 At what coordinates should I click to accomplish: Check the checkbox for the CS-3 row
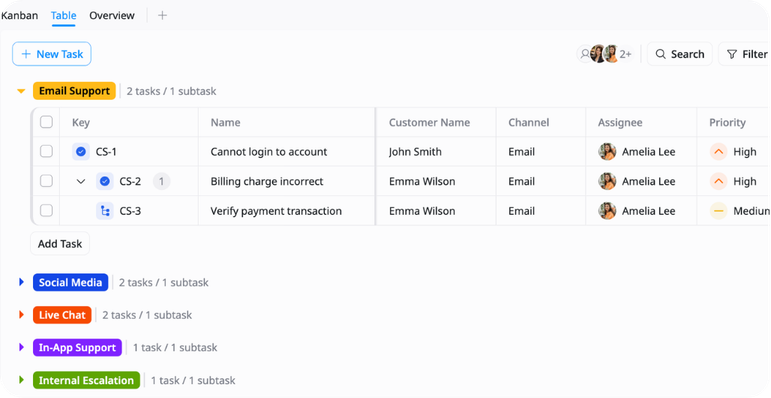(46, 211)
